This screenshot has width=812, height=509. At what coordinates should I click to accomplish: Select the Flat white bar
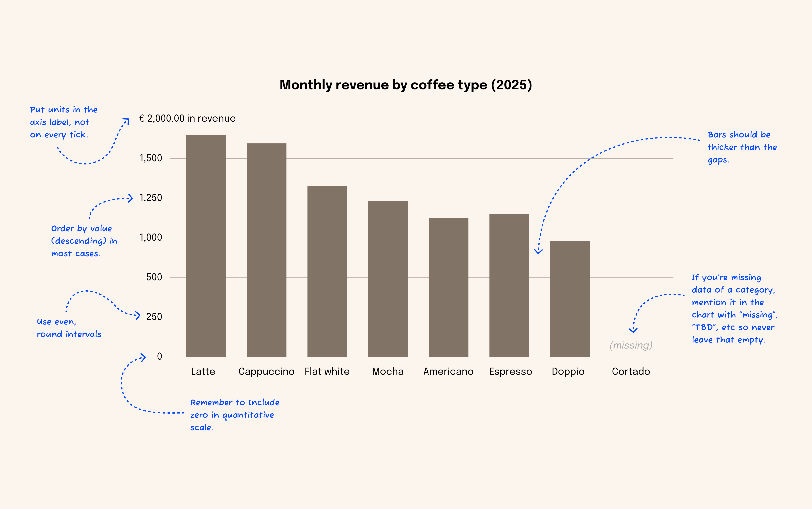pyautogui.click(x=327, y=271)
